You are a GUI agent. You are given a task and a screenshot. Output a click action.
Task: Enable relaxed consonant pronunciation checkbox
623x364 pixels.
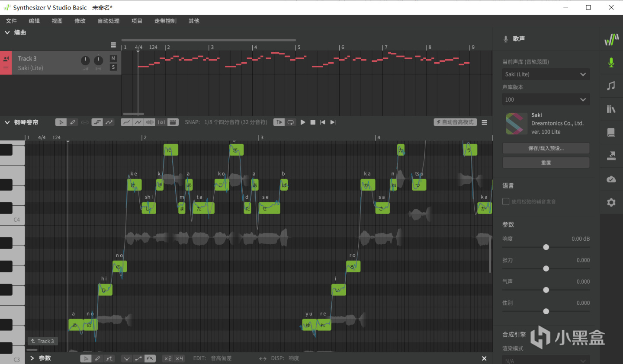click(x=506, y=201)
